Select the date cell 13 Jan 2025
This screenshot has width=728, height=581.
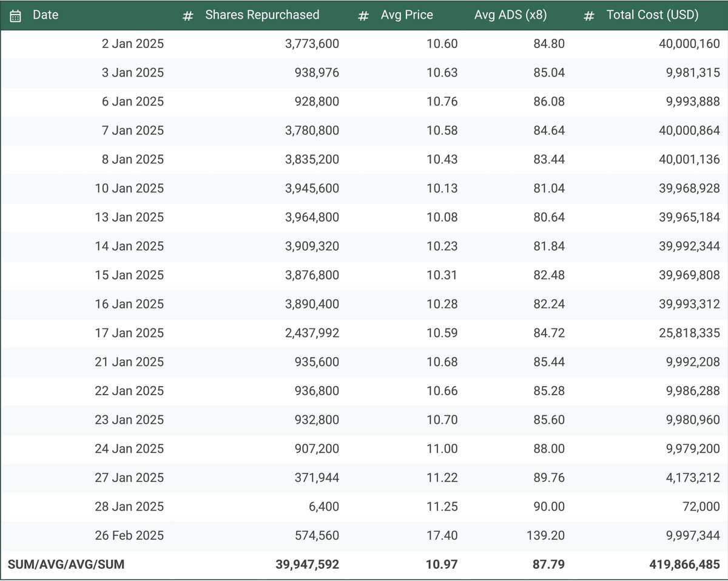tap(129, 217)
